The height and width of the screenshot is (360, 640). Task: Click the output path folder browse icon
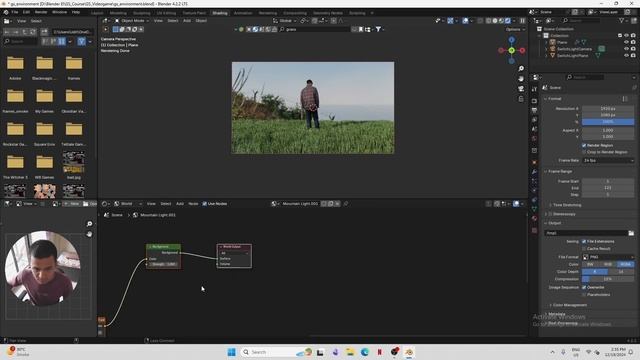pos(631,233)
